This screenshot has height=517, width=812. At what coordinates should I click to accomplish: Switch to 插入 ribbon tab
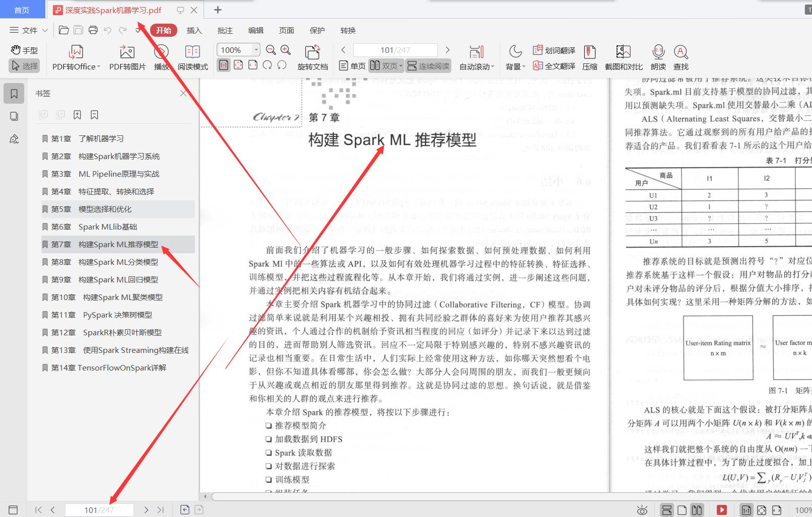coord(194,30)
